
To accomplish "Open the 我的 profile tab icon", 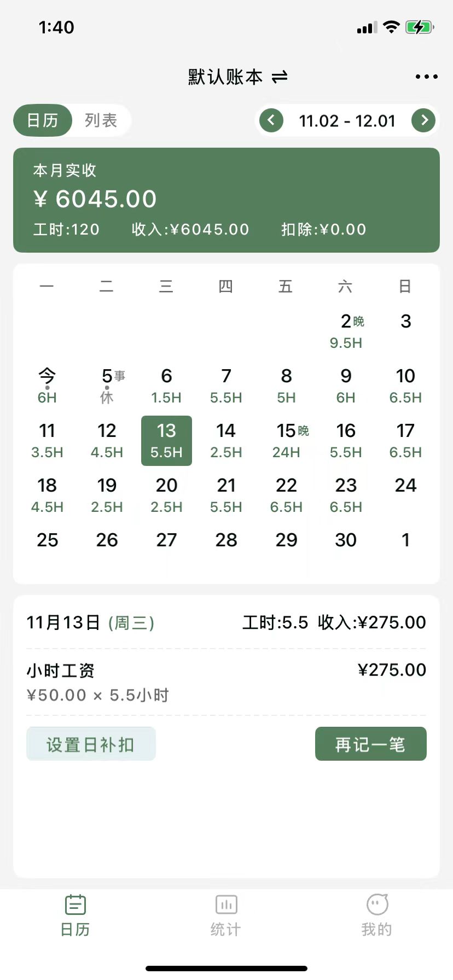I will click(377, 905).
